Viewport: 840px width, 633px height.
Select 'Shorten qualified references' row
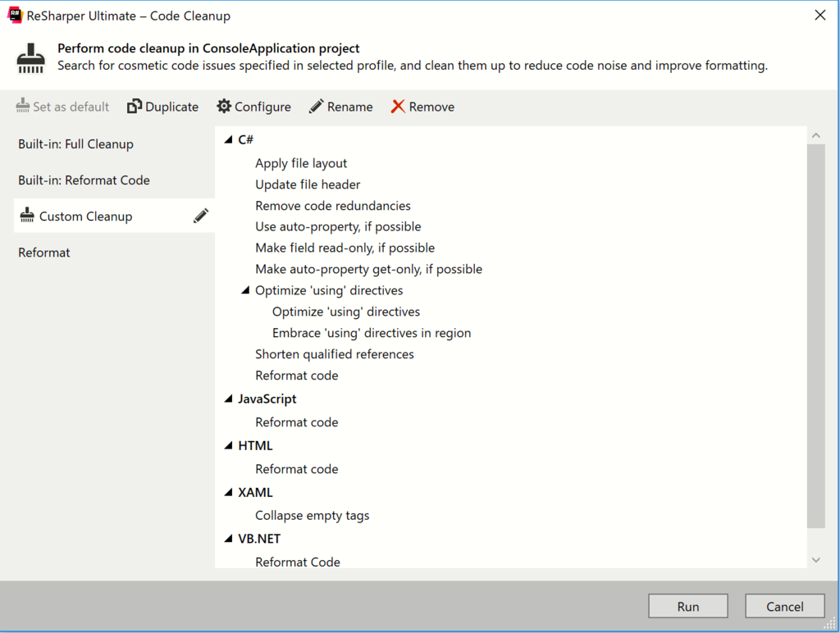(x=335, y=354)
